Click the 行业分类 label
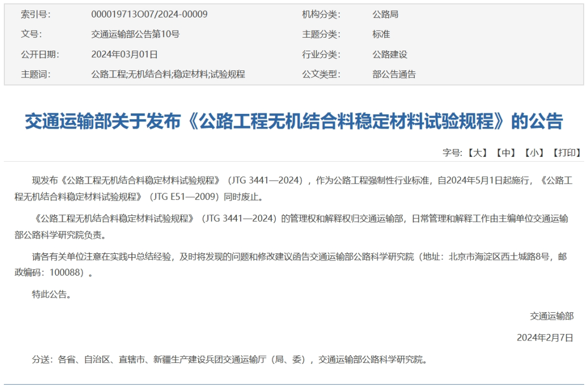588x389 pixels. (321, 54)
